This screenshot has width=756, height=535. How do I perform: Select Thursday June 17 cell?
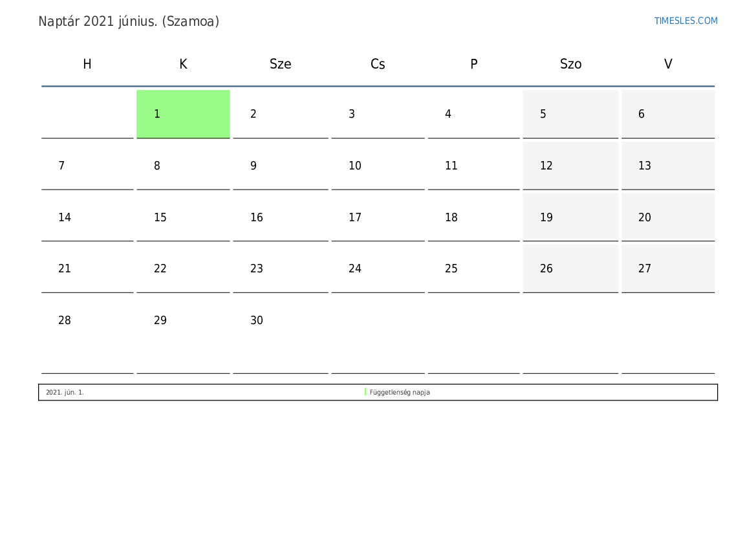click(x=378, y=217)
